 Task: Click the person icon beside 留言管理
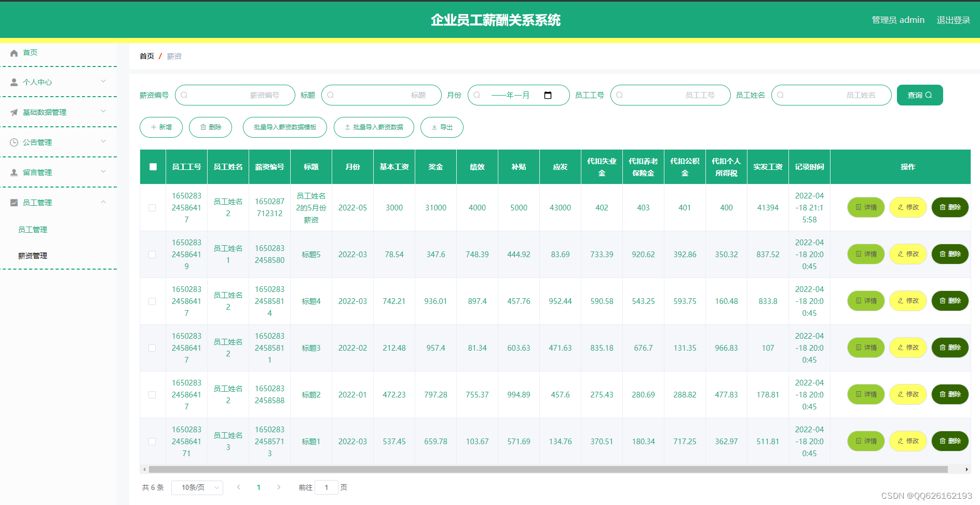pos(14,172)
